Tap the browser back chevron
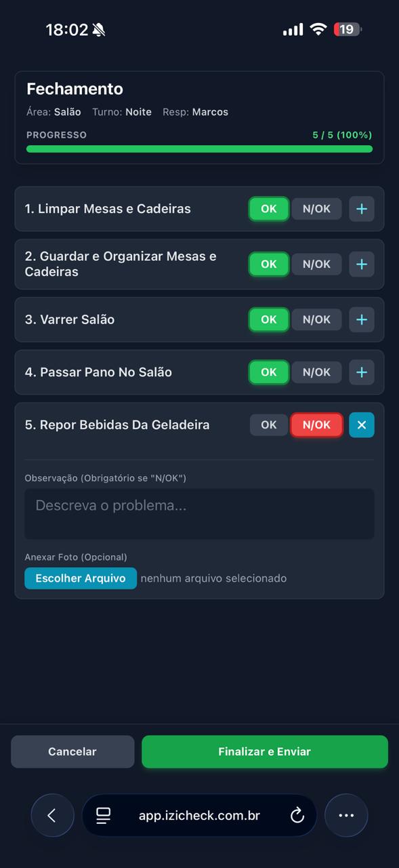 coord(52,815)
